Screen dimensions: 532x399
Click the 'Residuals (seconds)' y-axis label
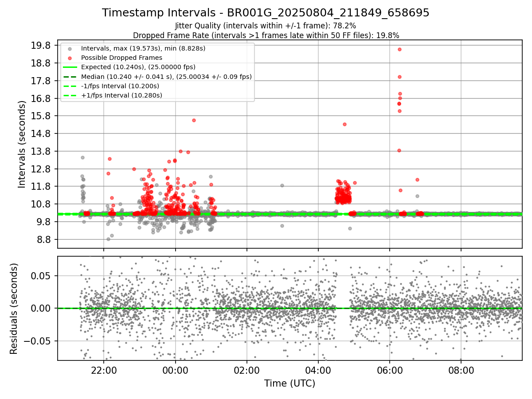[x=14, y=309]
